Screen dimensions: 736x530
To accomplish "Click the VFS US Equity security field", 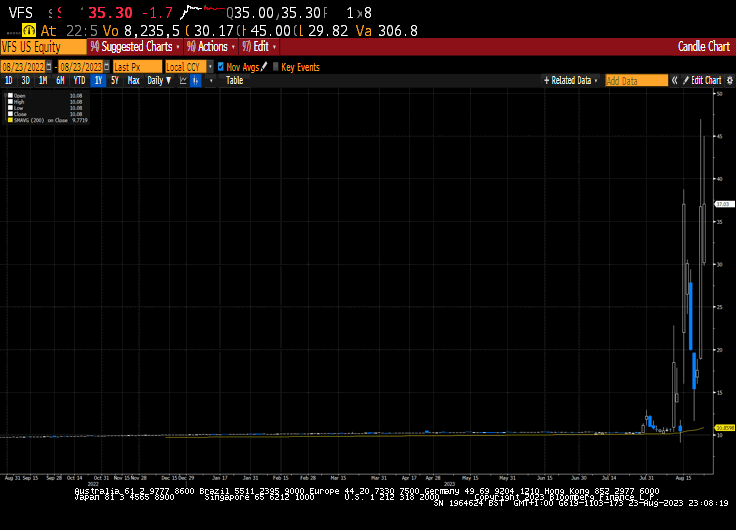I will pos(43,47).
